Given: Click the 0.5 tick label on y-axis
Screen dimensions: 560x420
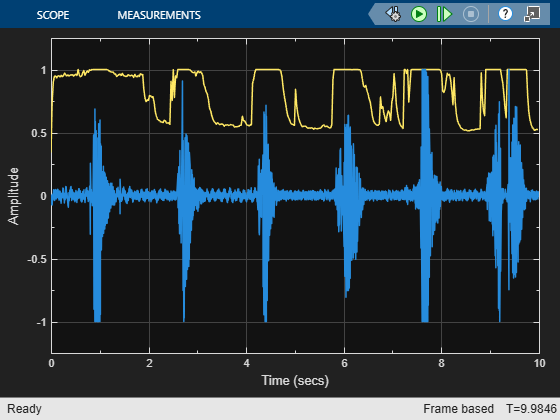Looking at the screenshot, I should [39, 133].
